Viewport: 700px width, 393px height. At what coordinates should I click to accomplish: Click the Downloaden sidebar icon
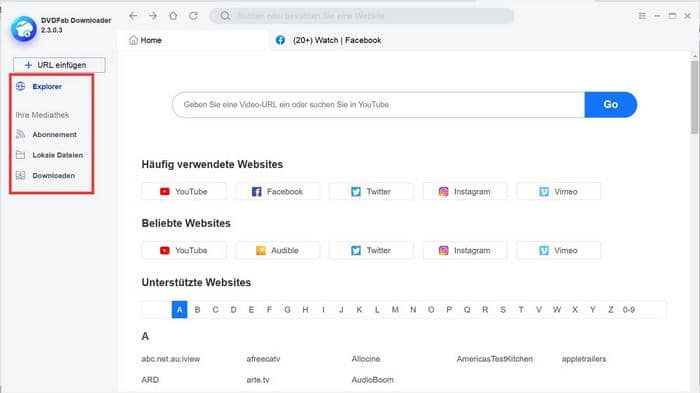(x=21, y=175)
